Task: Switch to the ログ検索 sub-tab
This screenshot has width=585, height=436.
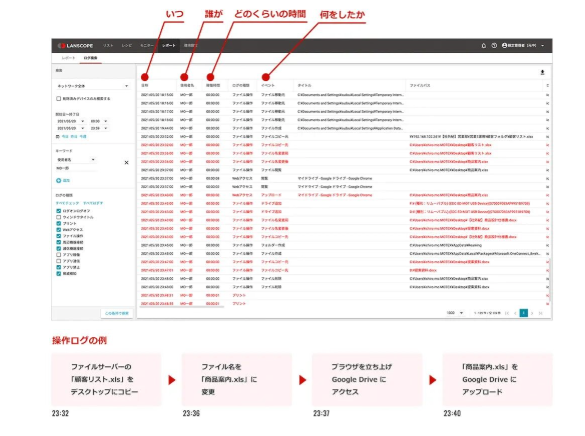Action: pos(90,58)
